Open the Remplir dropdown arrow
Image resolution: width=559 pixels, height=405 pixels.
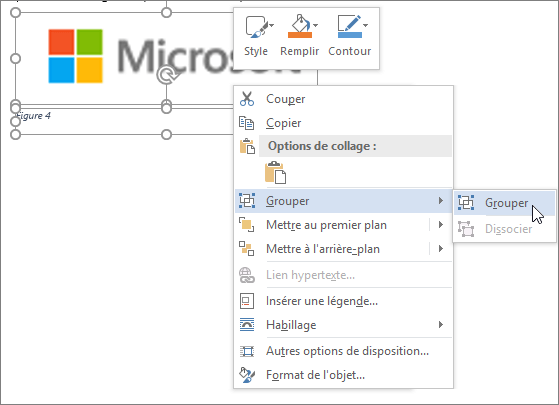click(316, 25)
